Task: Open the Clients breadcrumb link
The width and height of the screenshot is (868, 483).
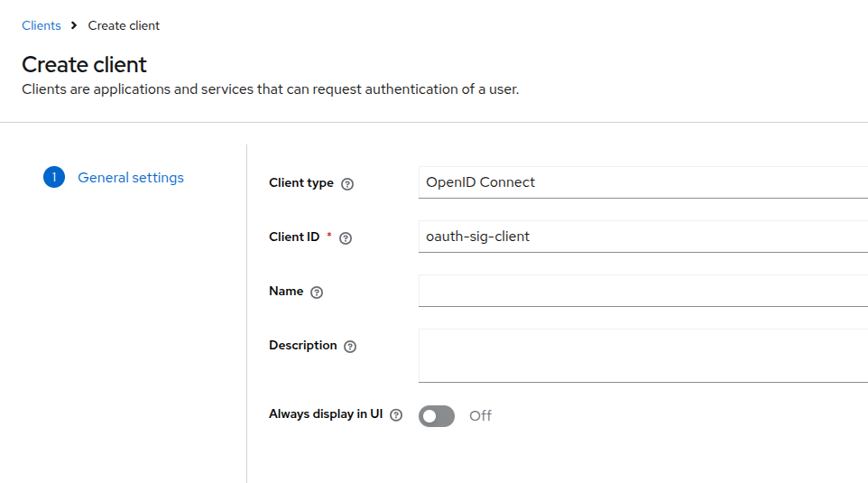Action: click(42, 25)
